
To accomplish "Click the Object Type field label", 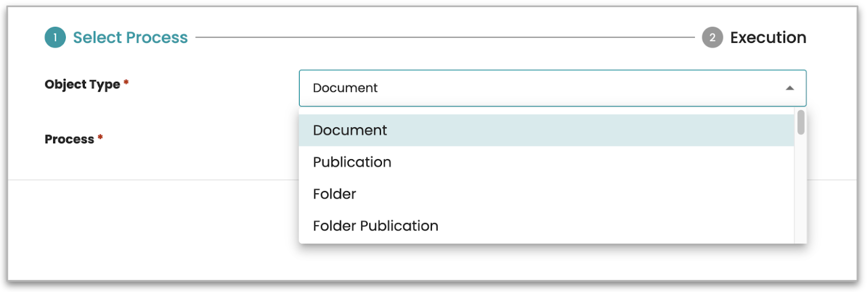I will (82, 85).
